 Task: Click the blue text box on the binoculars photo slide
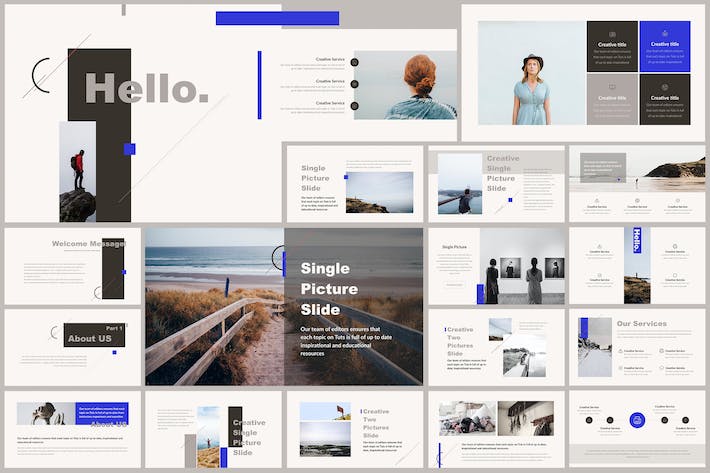[x=102, y=413]
